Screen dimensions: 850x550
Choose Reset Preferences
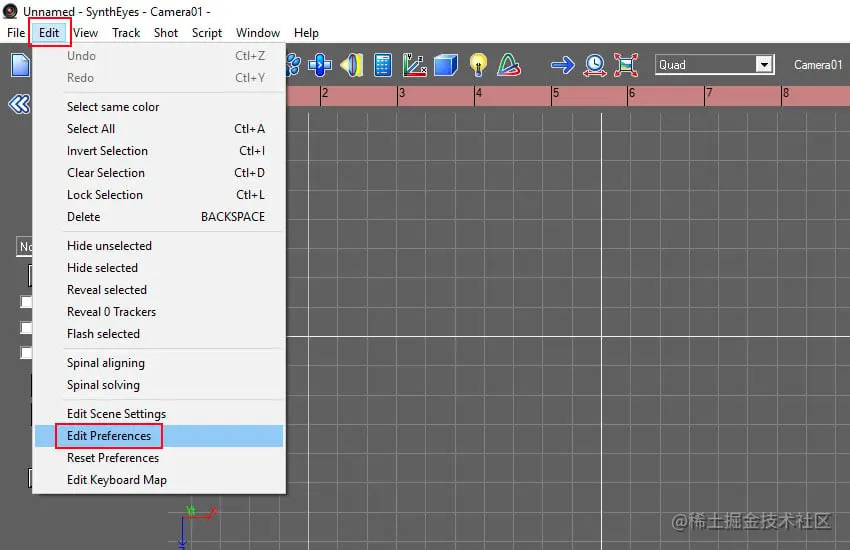click(x=159, y=458)
